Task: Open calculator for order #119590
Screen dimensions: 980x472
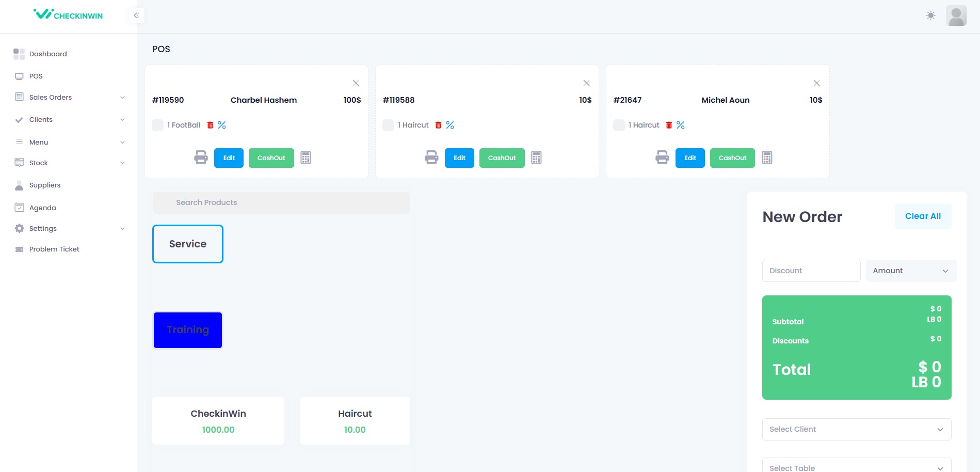Action: point(306,158)
